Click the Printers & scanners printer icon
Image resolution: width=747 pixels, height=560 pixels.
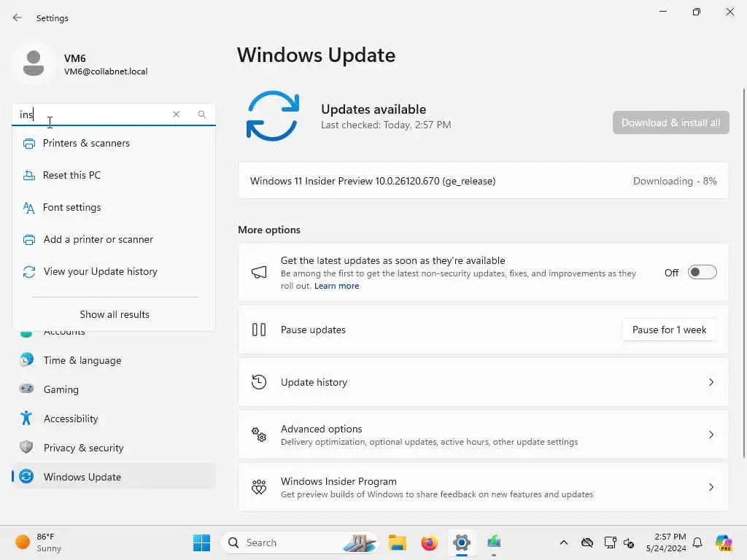[x=29, y=144]
